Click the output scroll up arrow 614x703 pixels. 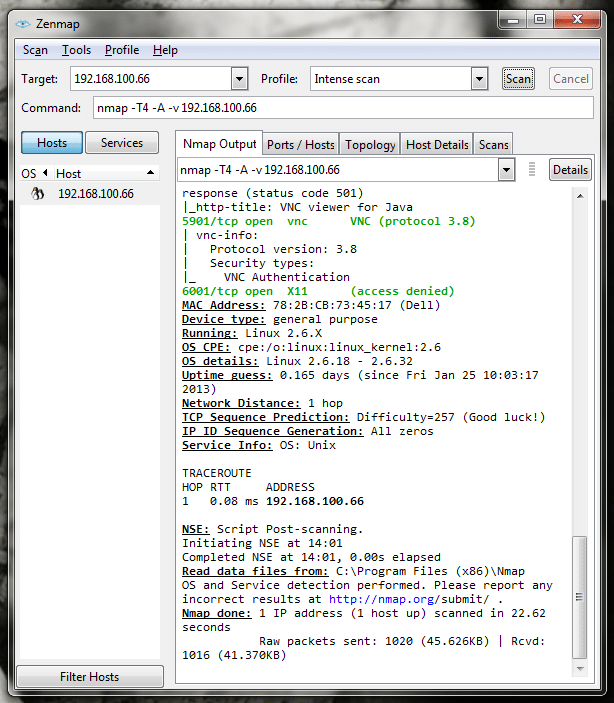tap(580, 196)
